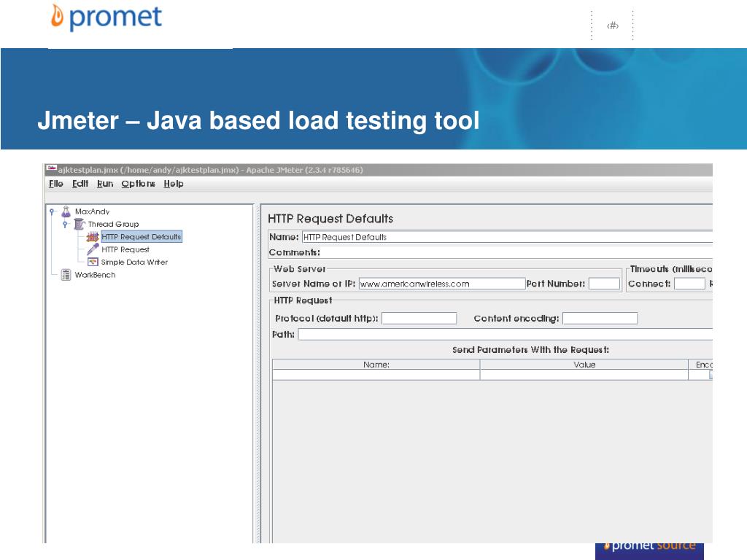Click the Server Name or IP field

pos(441,284)
